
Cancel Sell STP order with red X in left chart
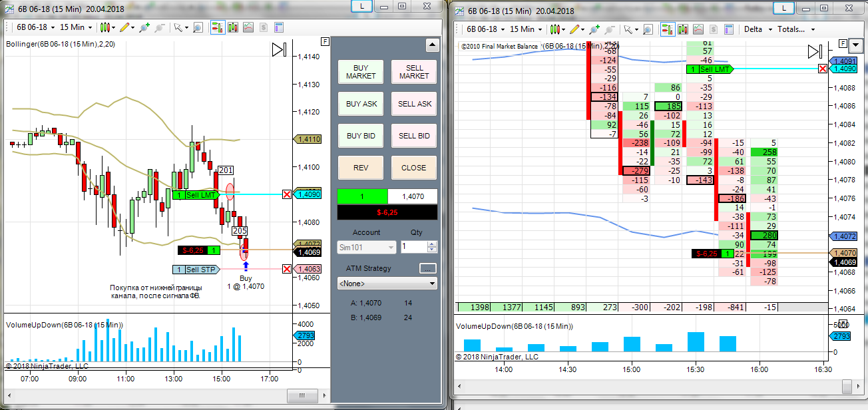click(286, 270)
